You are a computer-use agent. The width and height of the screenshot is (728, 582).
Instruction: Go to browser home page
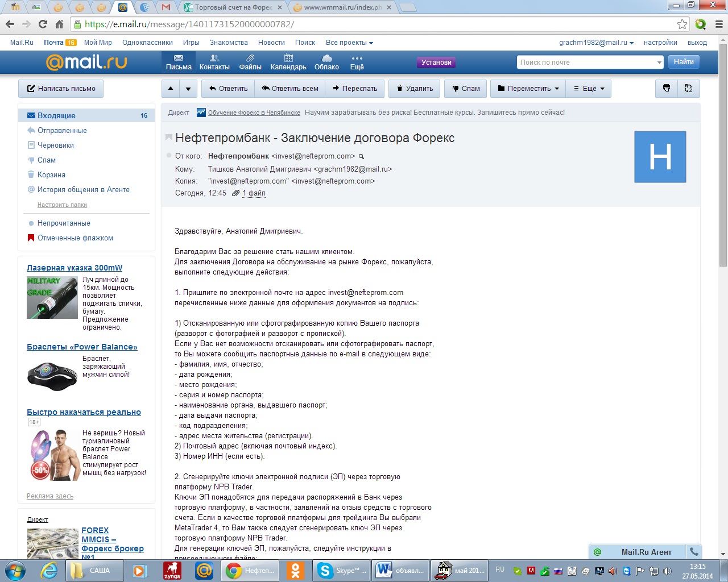[x=59, y=24]
